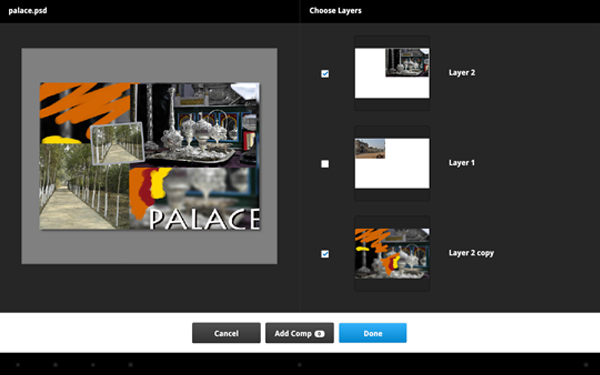The height and width of the screenshot is (375, 600).
Task: Uncheck the Layer 2 checkbox
Action: click(x=325, y=73)
